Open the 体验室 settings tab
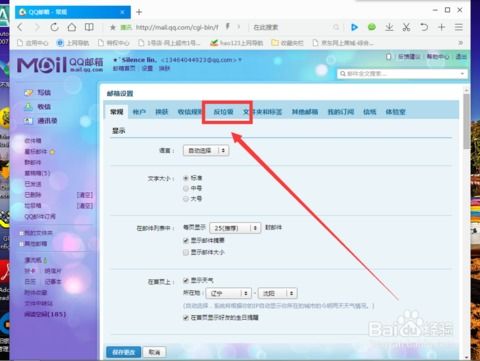This screenshot has width=480, height=361. [395, 112]
